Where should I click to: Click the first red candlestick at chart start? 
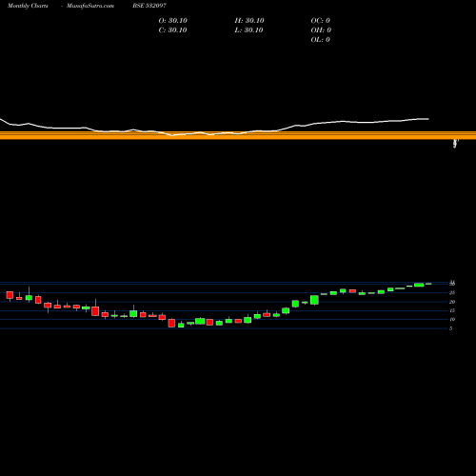[x=10, y=295]
